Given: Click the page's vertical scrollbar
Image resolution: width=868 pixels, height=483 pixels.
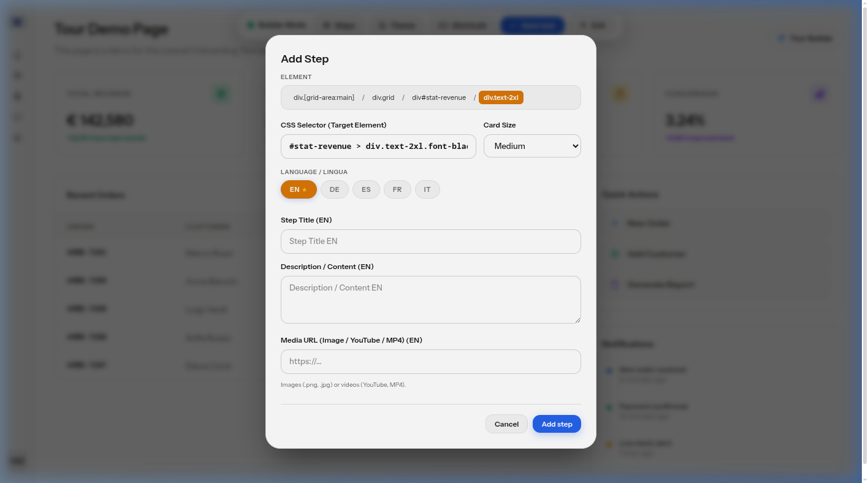Looking at the screenshot, I should 864,241.
